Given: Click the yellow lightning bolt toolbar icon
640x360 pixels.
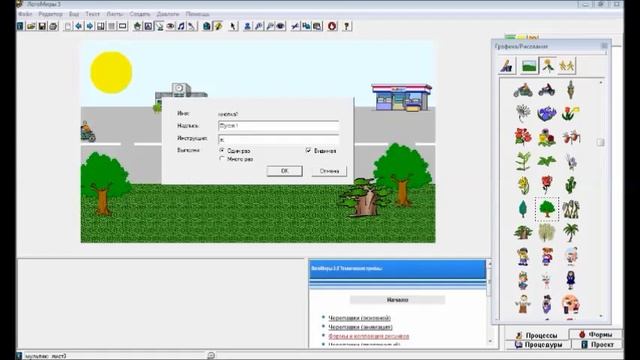Looking at the screenshot, I should click(x=218, y=27).
